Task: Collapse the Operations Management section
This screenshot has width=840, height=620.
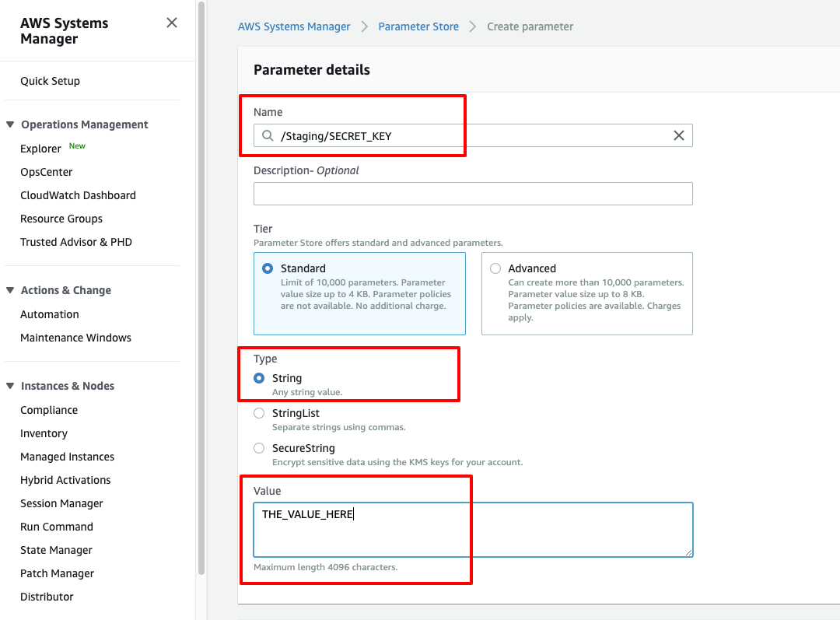Action: click(x=10, y=124)
